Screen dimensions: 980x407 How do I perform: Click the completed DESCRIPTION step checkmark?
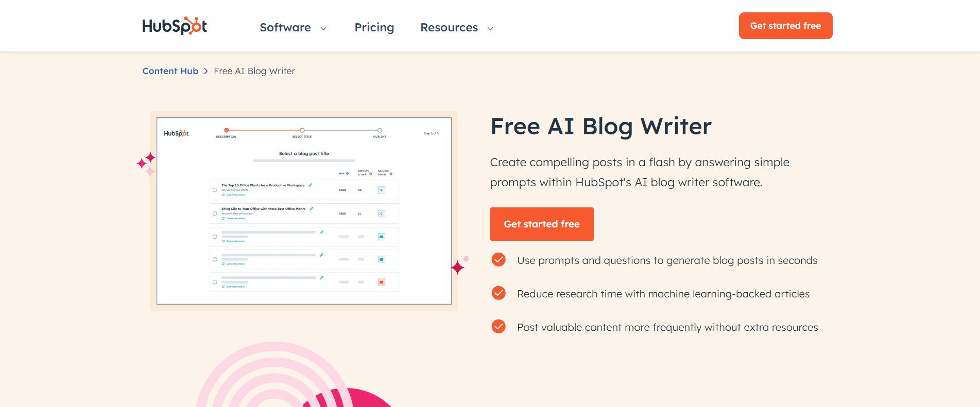(x=226, y=130)
